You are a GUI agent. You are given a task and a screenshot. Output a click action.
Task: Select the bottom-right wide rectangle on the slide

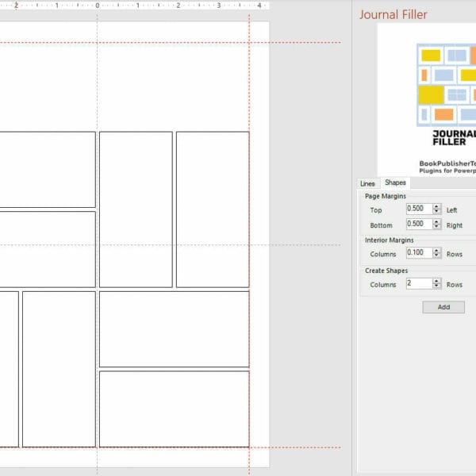tap(174, 409)
